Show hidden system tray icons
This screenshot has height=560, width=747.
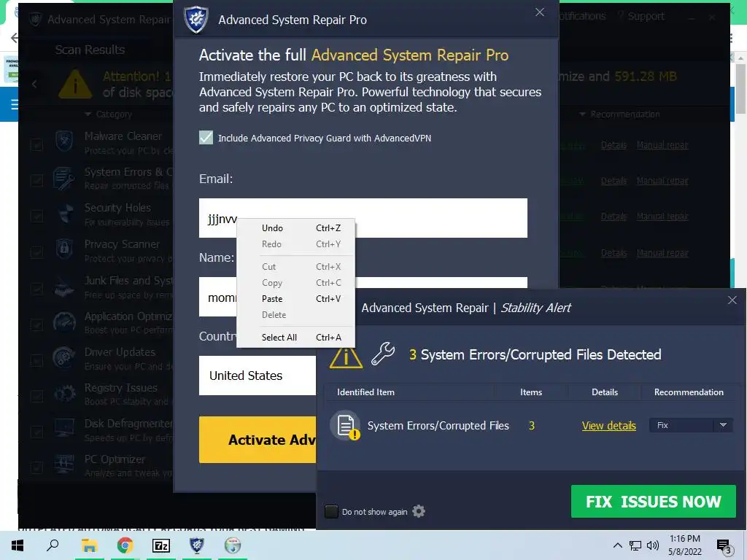point(617,545)
